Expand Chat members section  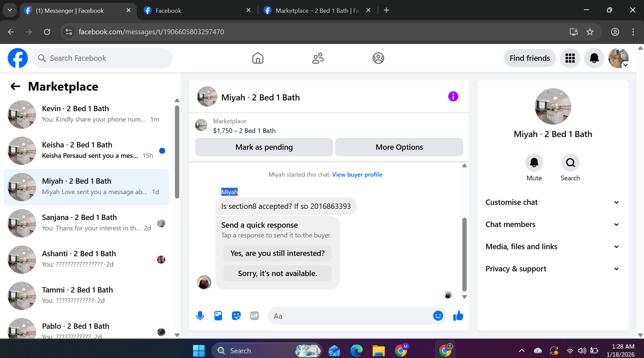[553, 224]
